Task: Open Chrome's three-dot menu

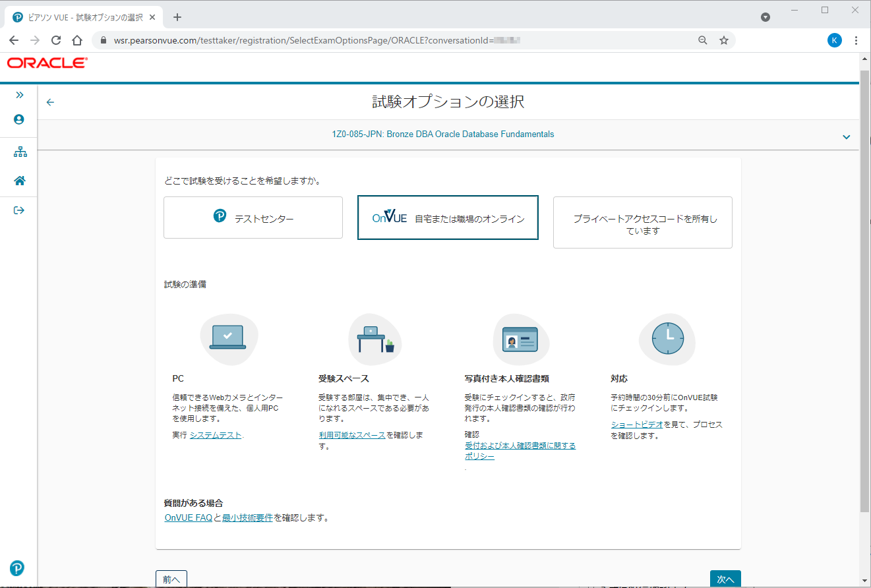Action: pos(856,40)
